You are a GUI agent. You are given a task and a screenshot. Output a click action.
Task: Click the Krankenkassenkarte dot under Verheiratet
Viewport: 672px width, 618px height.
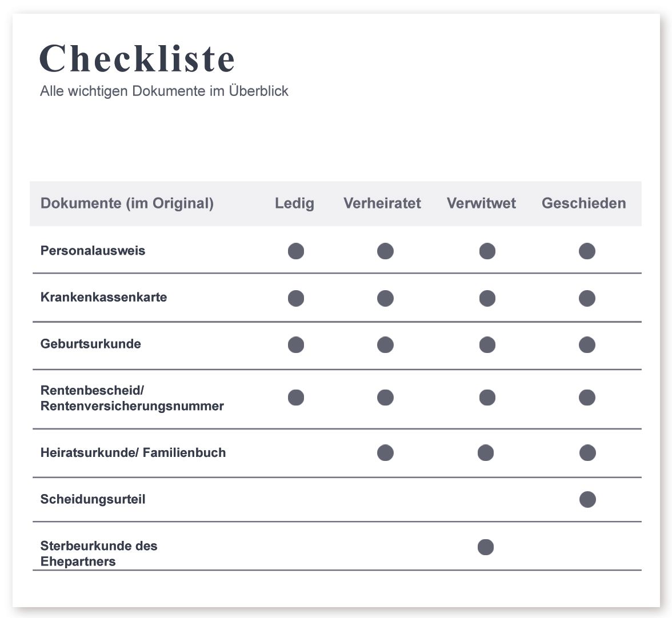coord(385,298)
